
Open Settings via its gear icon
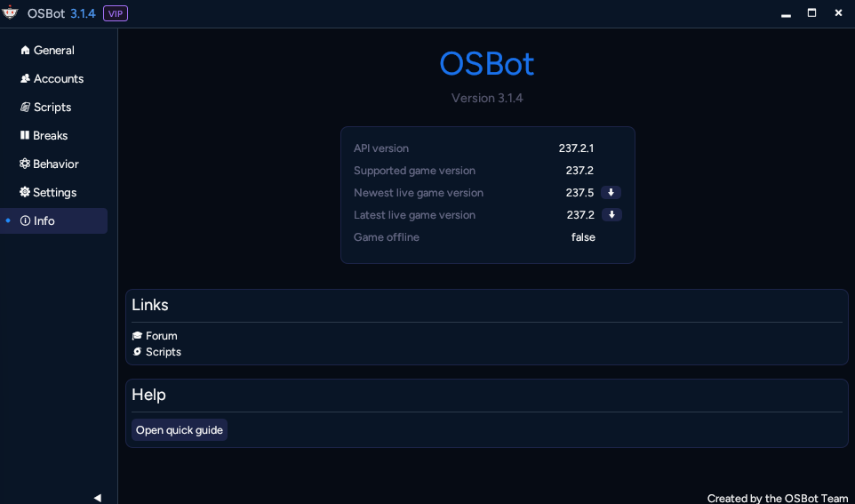[26, 193]
